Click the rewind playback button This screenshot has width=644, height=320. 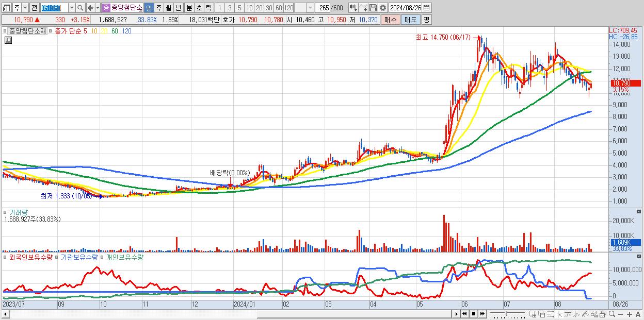point(464,314)
